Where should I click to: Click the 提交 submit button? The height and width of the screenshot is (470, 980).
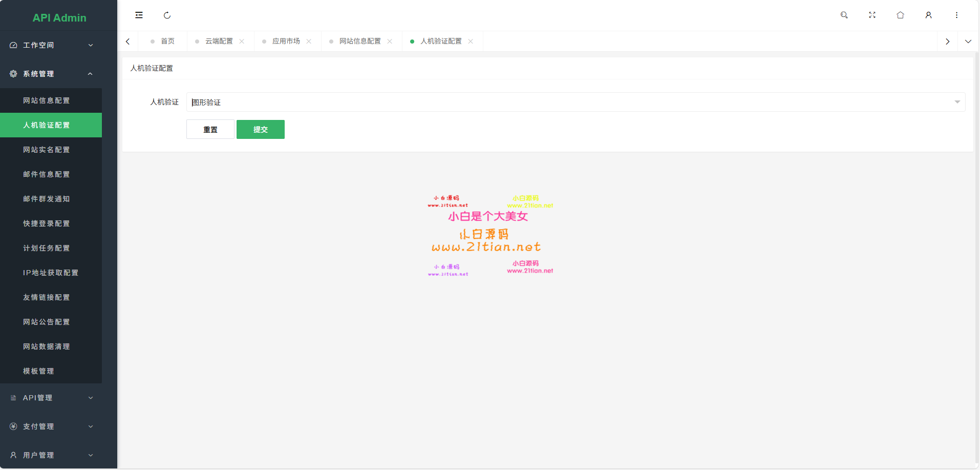point(260,130)
